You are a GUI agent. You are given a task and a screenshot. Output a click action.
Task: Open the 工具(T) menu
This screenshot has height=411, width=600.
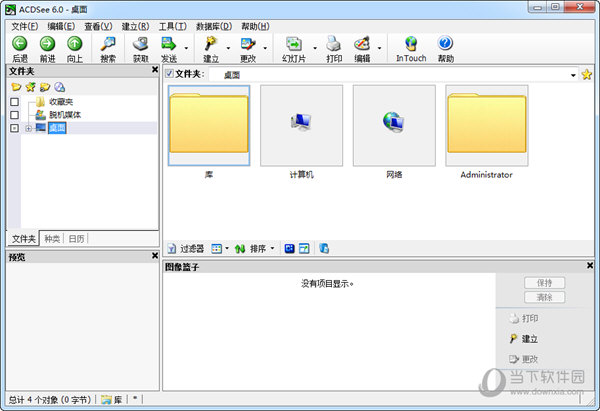(x=173, y=26)
